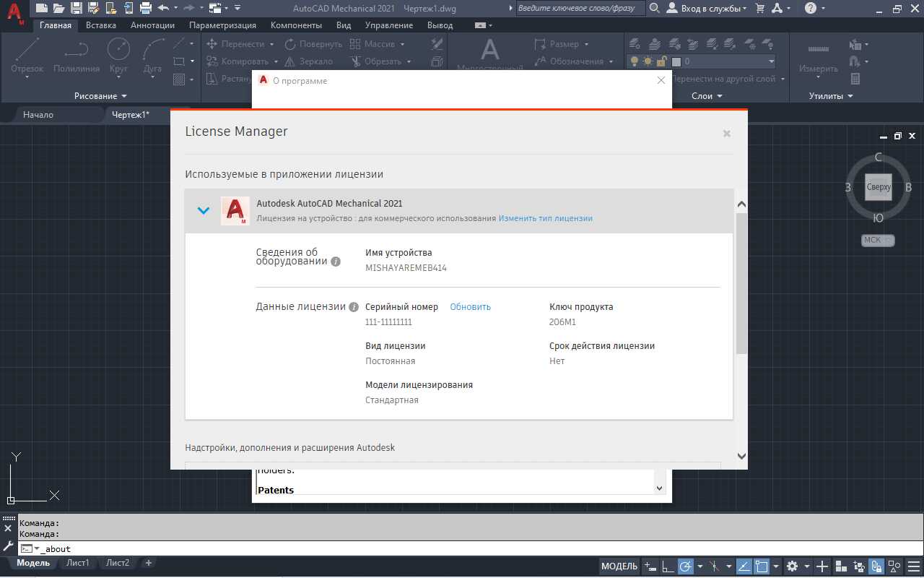
Task: Collapse the AutoCAD Mechanical 2021 license chevron
Action: pos(204,210)
